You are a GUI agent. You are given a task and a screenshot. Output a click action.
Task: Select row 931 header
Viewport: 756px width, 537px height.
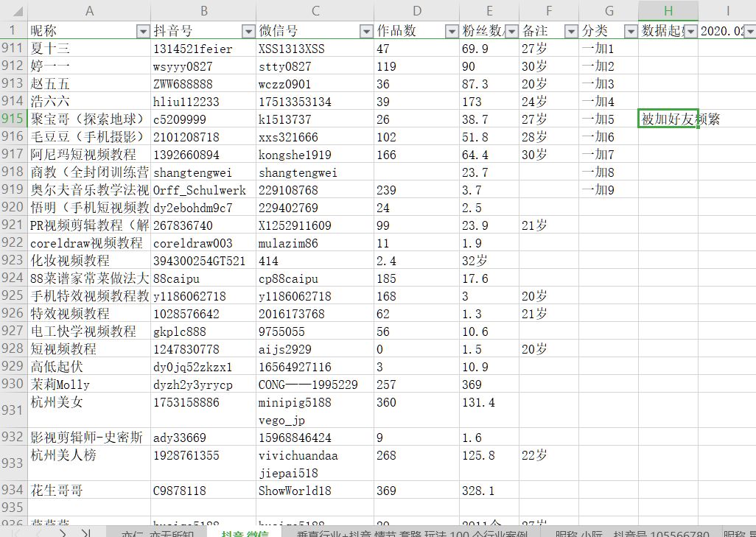pos(13,410)
